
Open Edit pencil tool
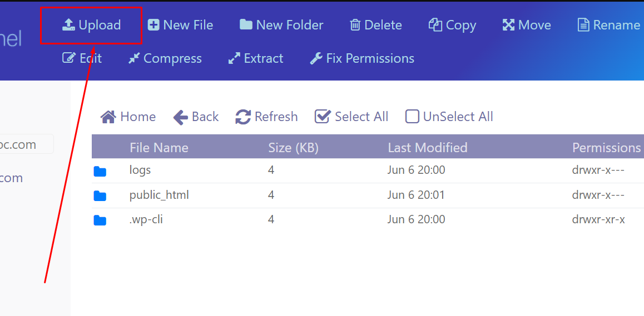[x=82, y=58]
